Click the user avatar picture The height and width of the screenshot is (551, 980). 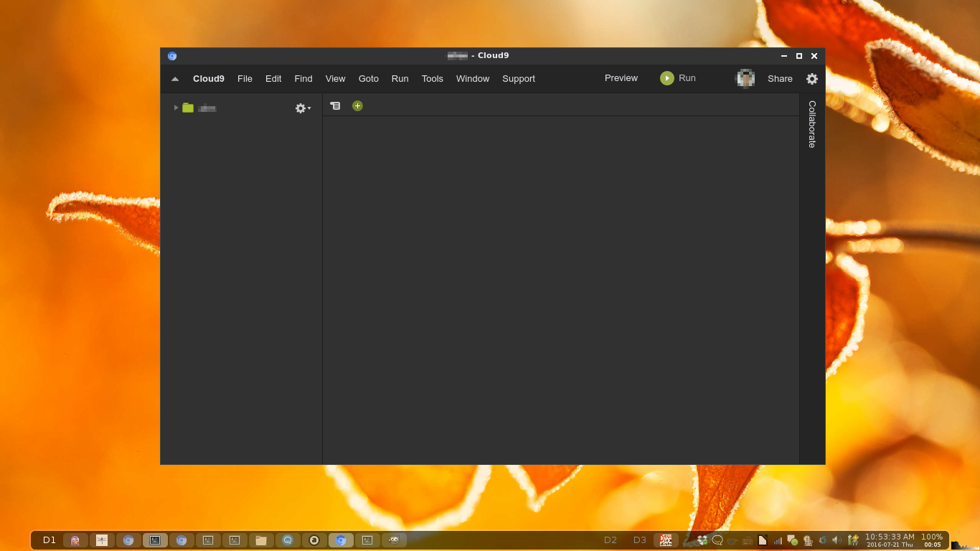point(745,78)
